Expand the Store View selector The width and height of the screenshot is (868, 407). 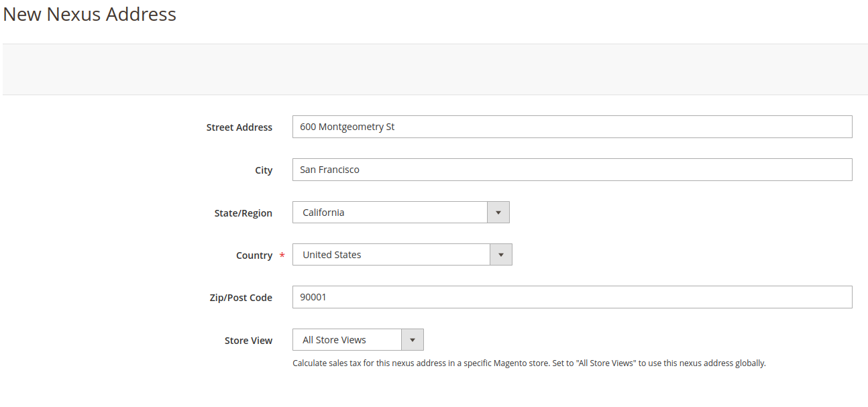click(x=347, y=340)
